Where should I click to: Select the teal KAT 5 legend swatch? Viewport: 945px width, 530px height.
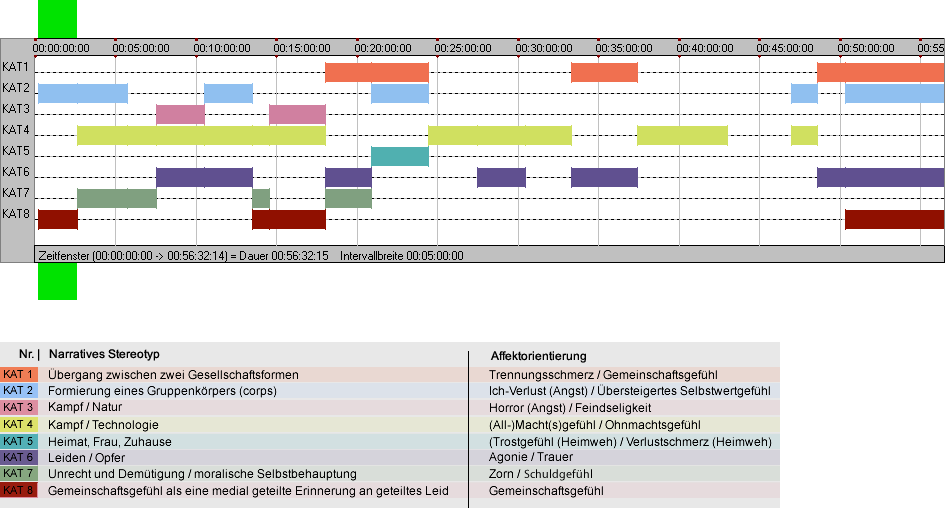point(19,441)
